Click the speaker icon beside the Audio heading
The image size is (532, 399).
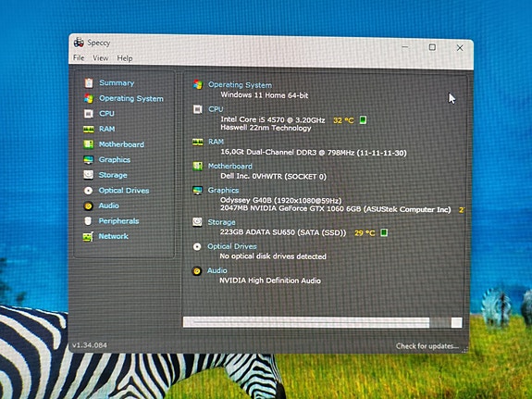[x=196, y=271]
